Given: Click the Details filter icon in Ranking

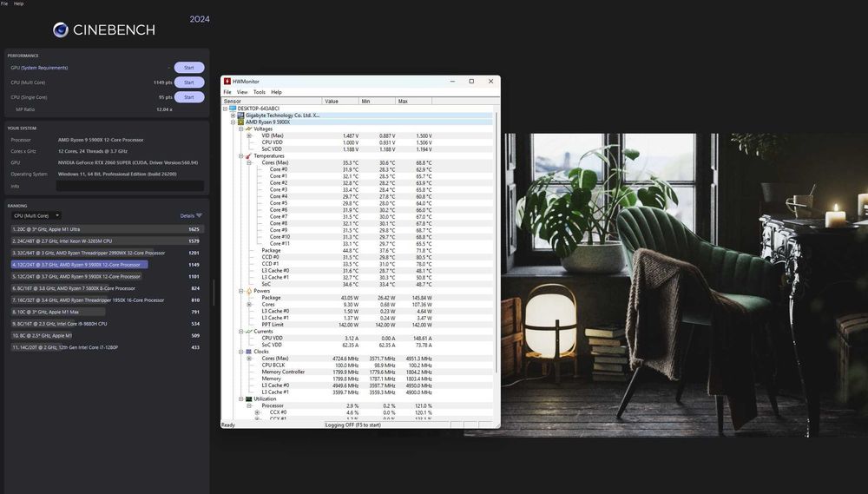Looking at the screenshot, I should [x=199, y=215].
